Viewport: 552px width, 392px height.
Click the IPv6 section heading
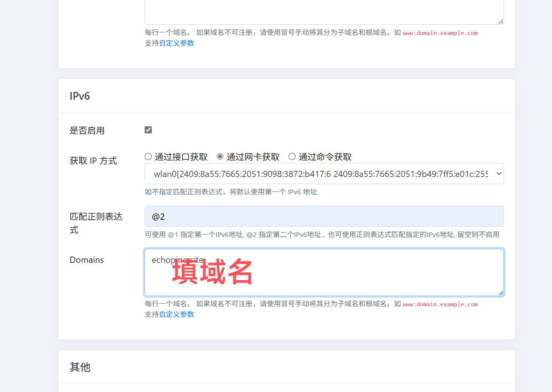click(80, 96)
